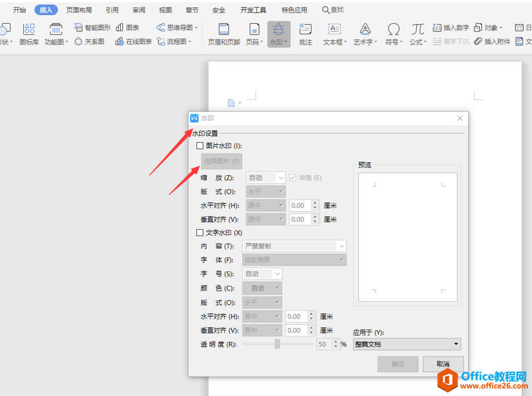Expand the 应用于 整篇文档 dropdown

[x=407, y=344]
